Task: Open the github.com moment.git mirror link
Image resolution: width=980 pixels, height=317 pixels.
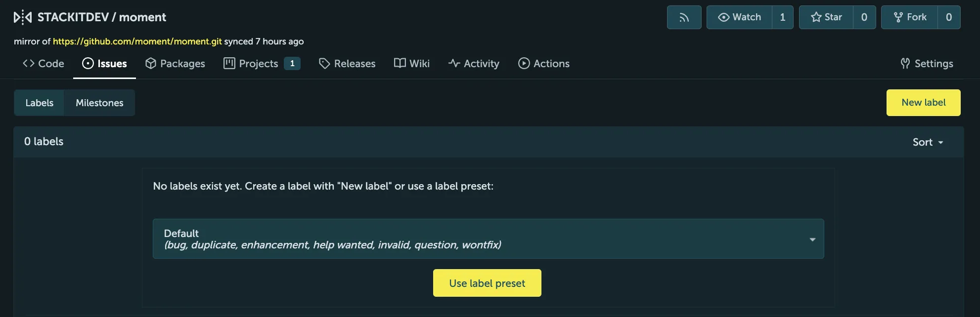Action: 137,41
